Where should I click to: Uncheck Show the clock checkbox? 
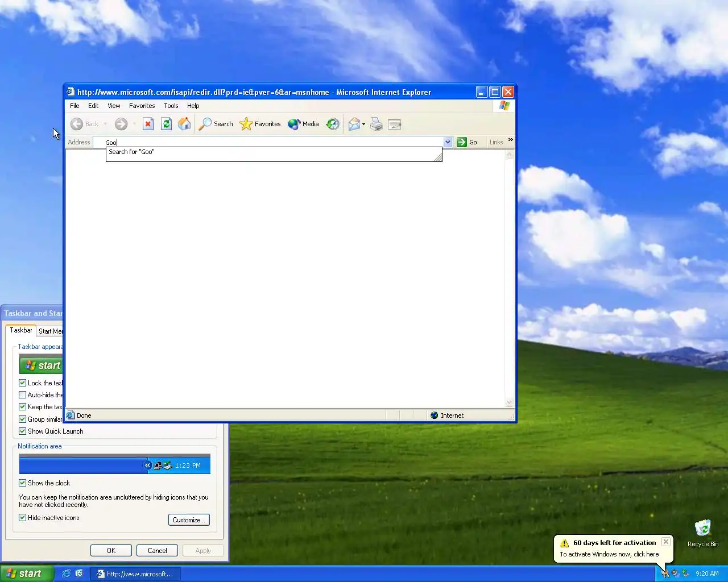pyautogui.click(x=23, y=483)
